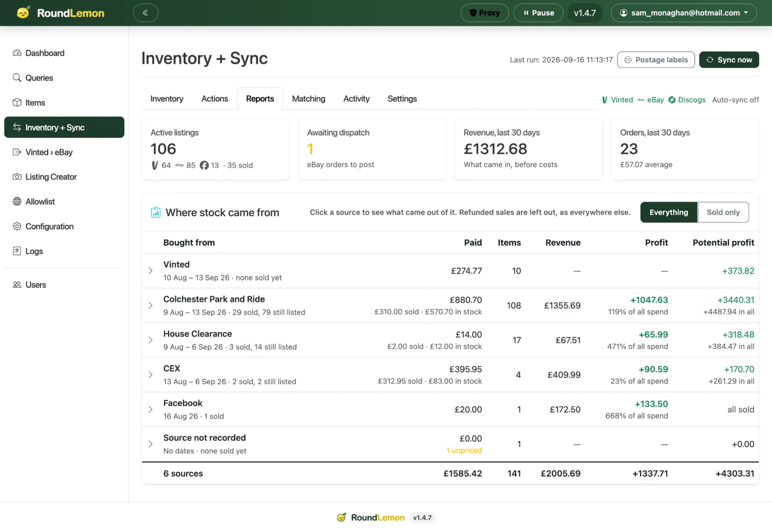Click the Vinted marketplace indicator
The height and width of the screenshot is (532, 772).
tap(617, 100)
